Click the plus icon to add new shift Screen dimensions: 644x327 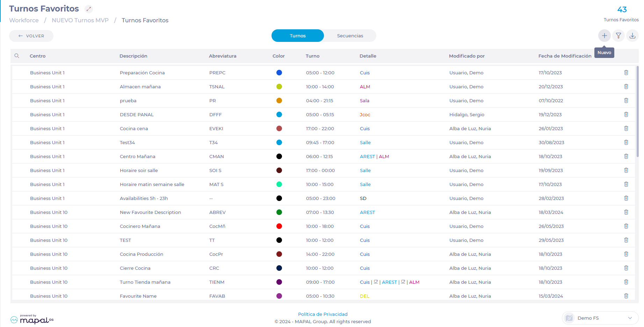(604, 36)
